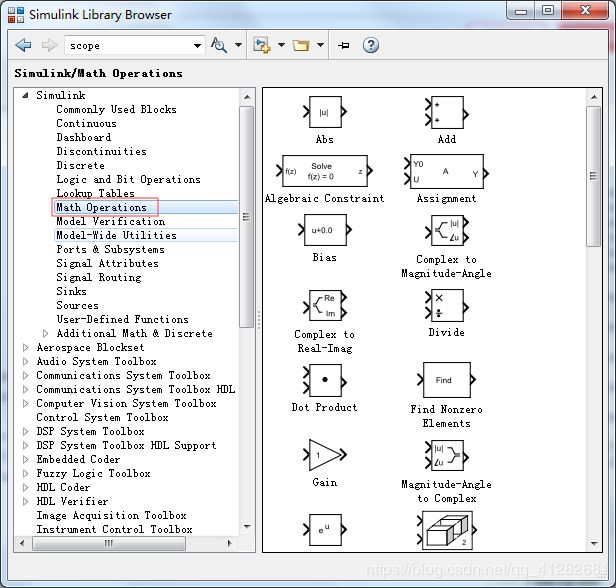Select the Complex to Magnitude-Angle block
Viewport: 616px width, 588px height.
(x=447, y=230)
